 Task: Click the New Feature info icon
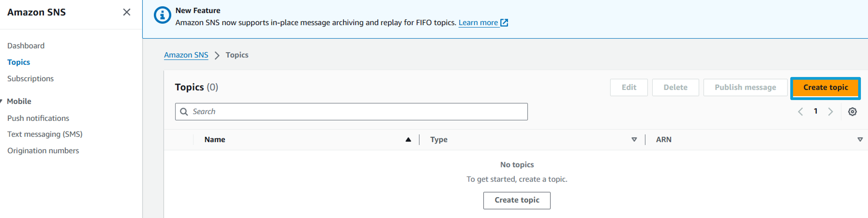tap(162, 15)
